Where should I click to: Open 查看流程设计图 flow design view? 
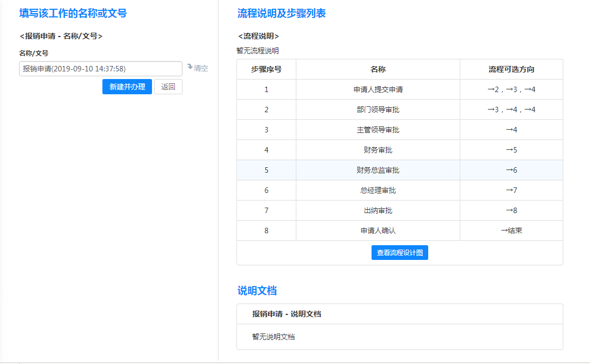coord(399,253)
